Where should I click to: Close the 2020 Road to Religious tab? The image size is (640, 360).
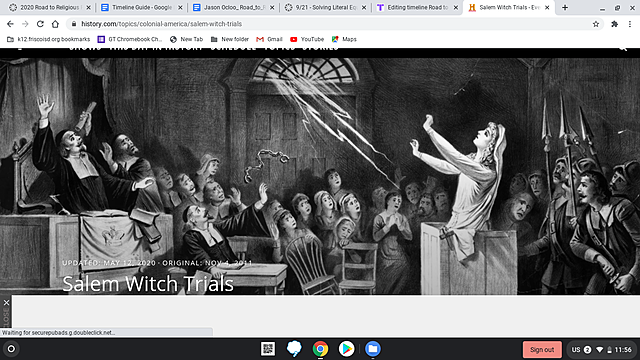(x=88, y=7)
